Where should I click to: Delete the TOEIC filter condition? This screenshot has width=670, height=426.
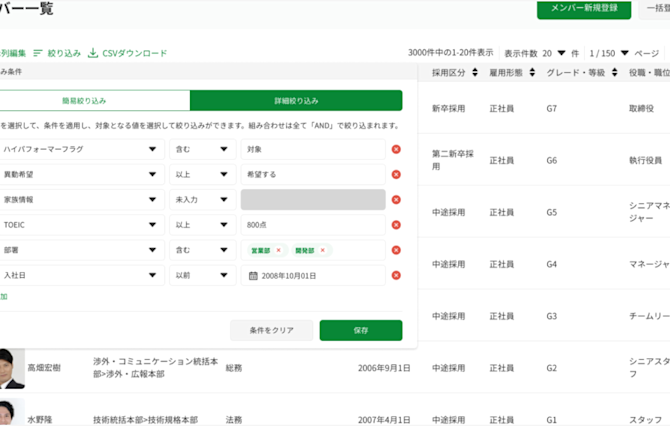[396, 225]
